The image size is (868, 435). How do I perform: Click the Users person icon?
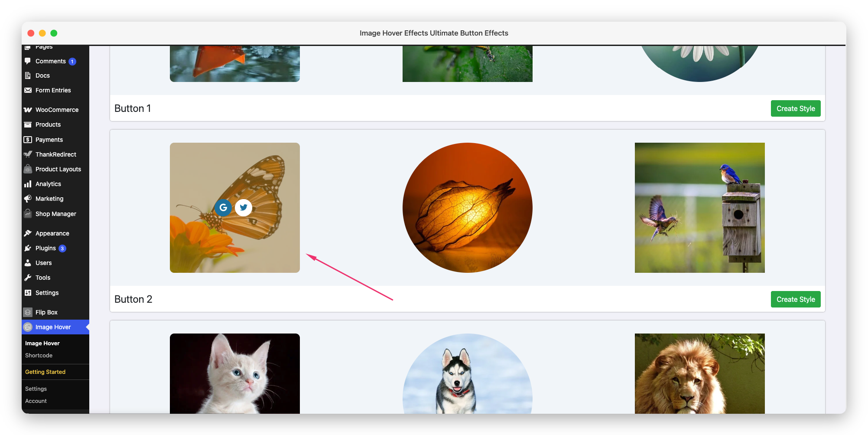pos(28,263)
